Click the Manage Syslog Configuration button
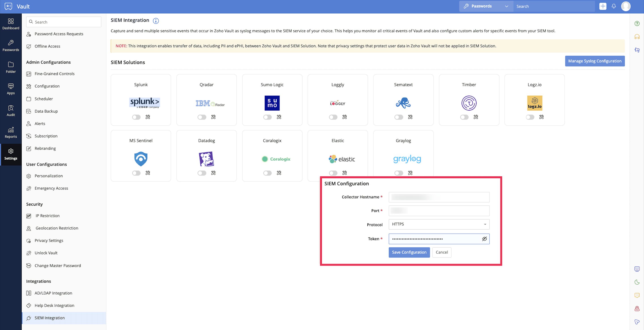This screenshot has width=644, height=330. click(x=595, y=61)
